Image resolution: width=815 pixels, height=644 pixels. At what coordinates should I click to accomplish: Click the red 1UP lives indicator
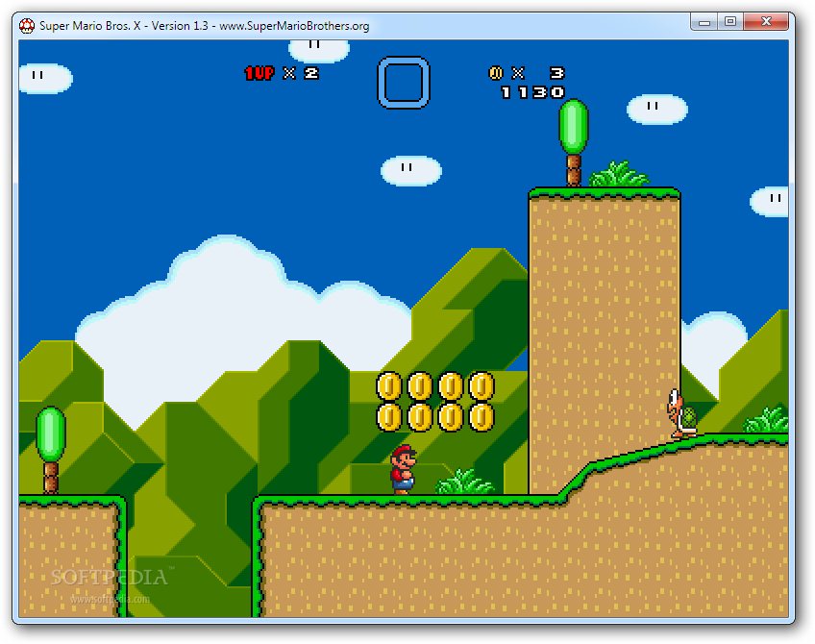[x=259, y=73]
